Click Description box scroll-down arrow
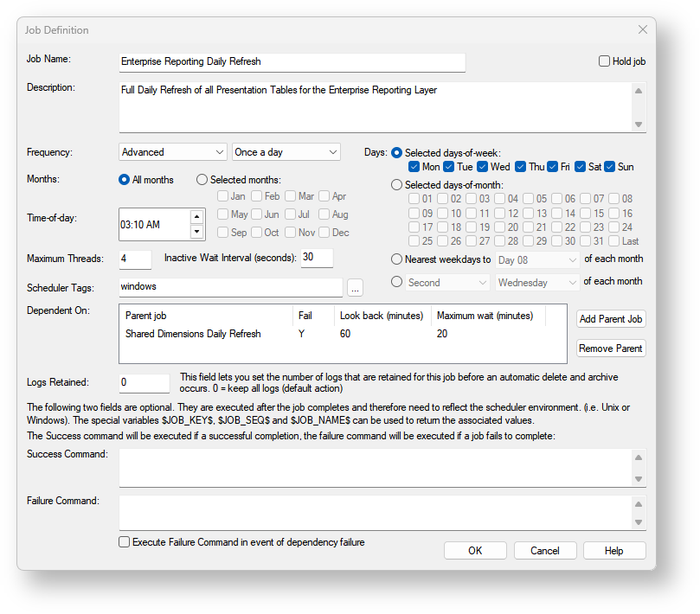Viewport: 700px width, 614px height. [639, 125]
